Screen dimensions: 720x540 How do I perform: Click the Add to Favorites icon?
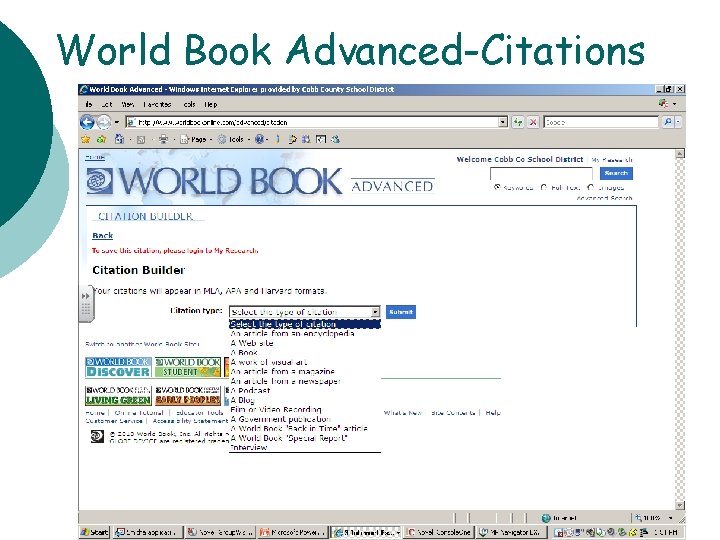point(101,139)
